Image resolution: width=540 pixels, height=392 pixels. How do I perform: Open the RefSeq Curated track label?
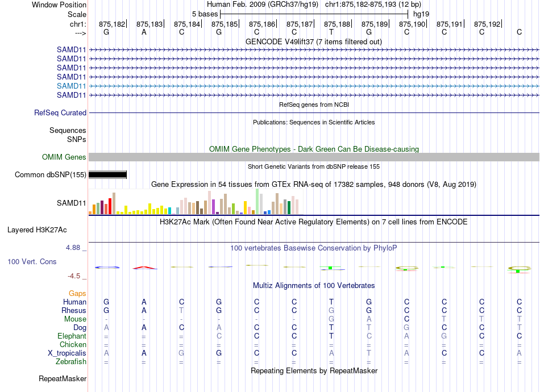(x=60, y=113)
